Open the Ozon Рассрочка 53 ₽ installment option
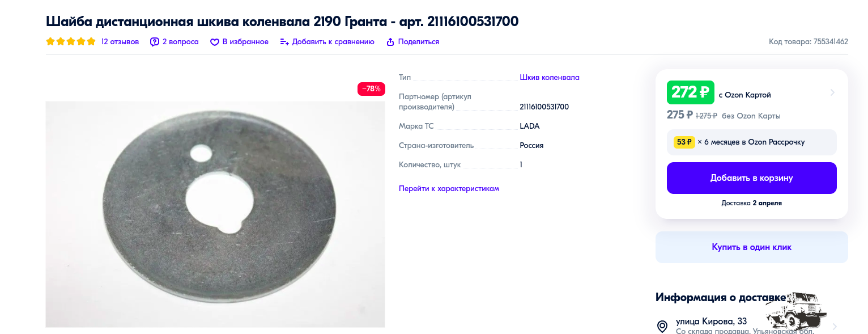The image size is (868, 334). click(x=751, y=142)
